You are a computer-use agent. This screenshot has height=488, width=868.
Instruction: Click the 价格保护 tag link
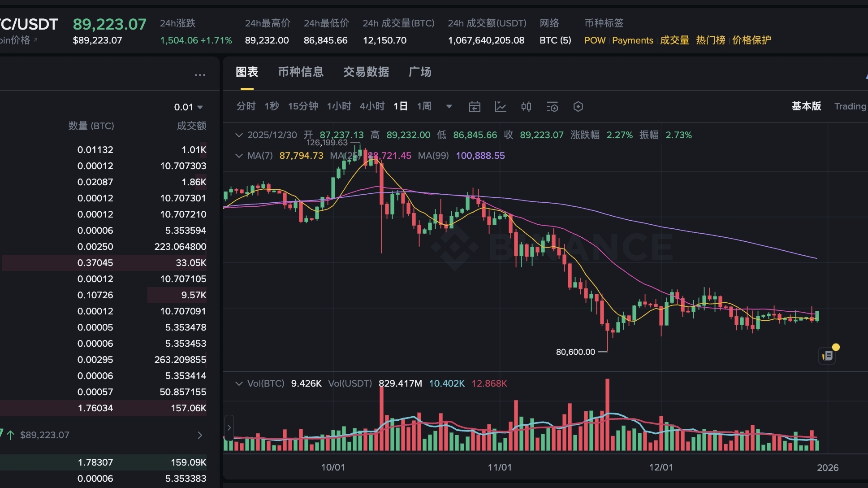[x=751, y=40]
